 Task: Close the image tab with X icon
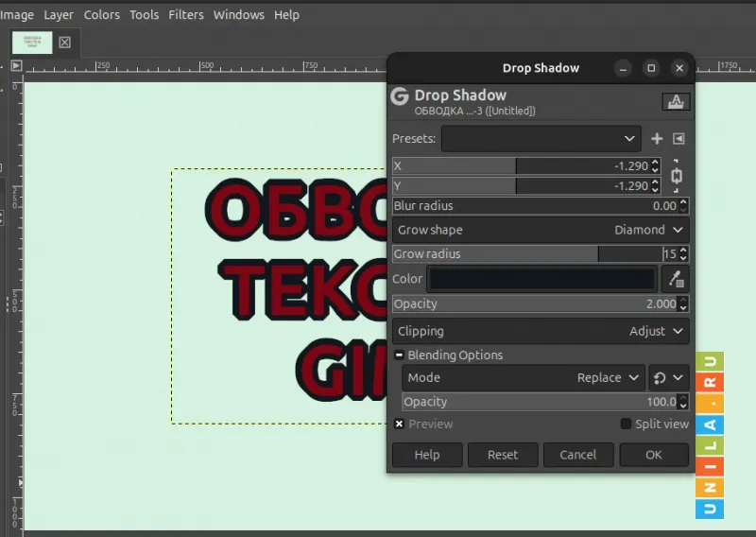click(64, 43)
